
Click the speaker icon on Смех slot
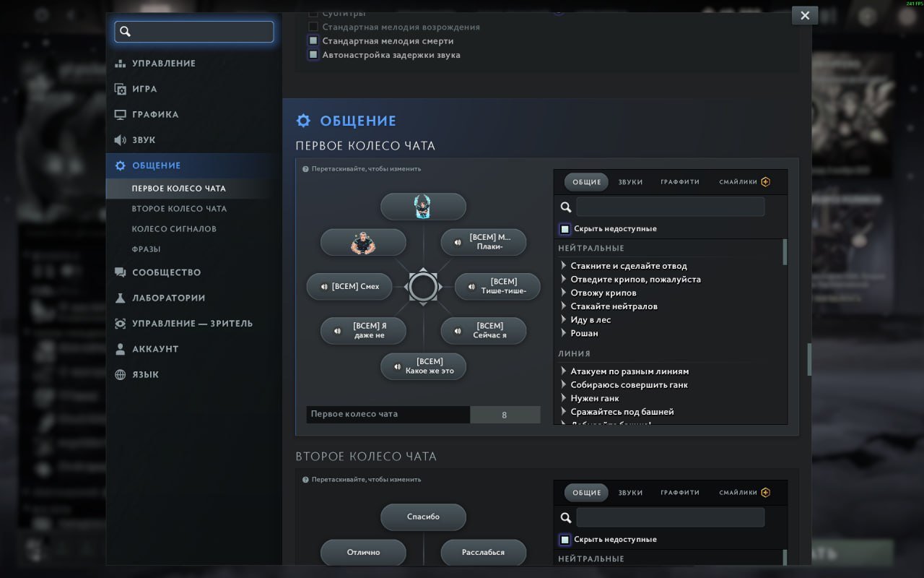[323, 287]
